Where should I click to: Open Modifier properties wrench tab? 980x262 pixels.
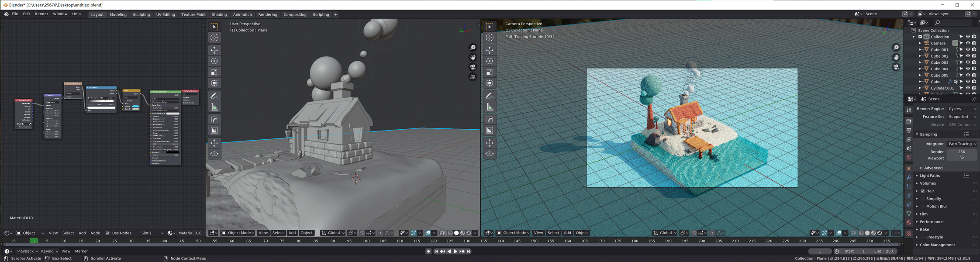909,178
